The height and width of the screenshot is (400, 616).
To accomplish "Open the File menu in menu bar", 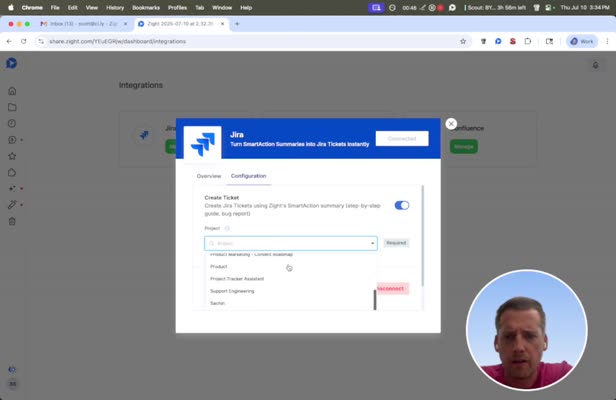I will [55, 7].
